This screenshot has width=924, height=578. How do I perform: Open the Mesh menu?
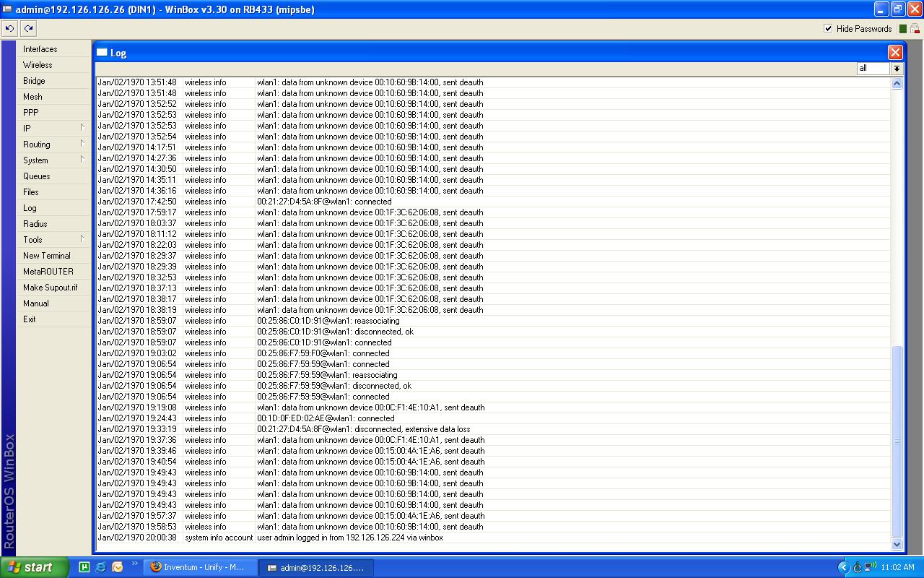pyautogui.click(x=54, y=97)
